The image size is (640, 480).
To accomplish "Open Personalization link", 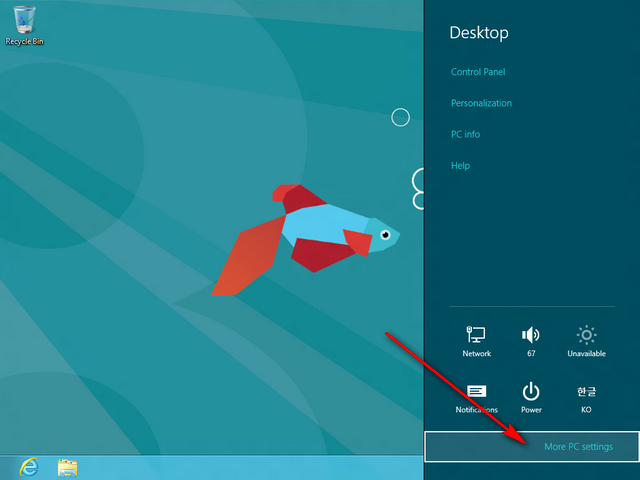I will coord(481,103).
